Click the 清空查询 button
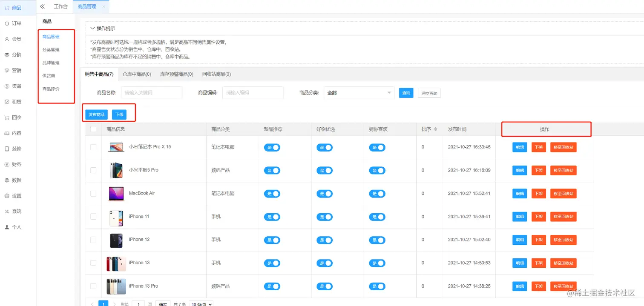Screen dimensions: 644x306 (429, 93)
